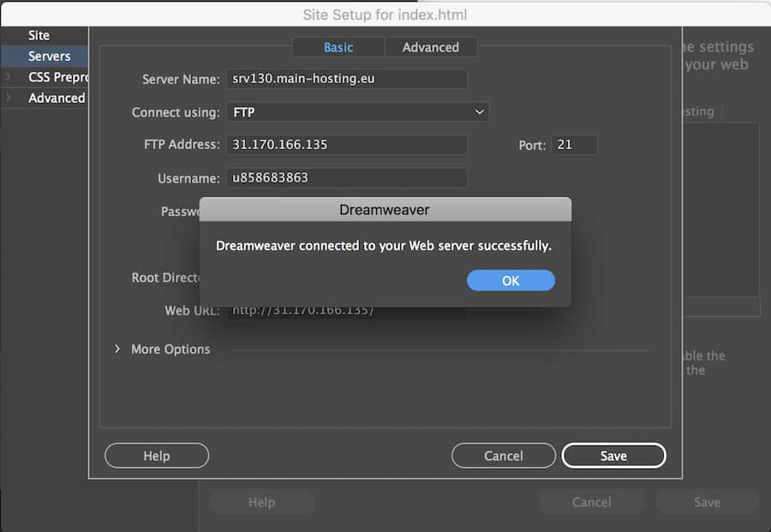
Task: Click the Dreamweaver alert title bar
Action: (x=385, y=209)
